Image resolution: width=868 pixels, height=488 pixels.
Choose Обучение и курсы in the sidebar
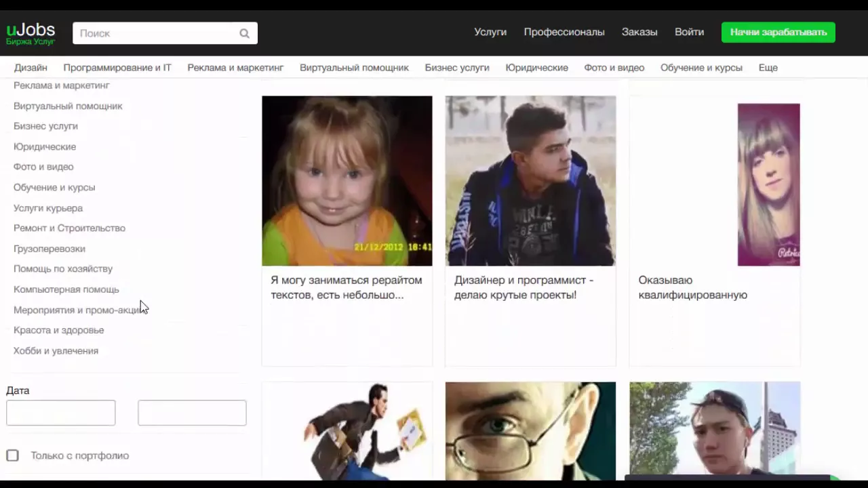tap(54, 187)
